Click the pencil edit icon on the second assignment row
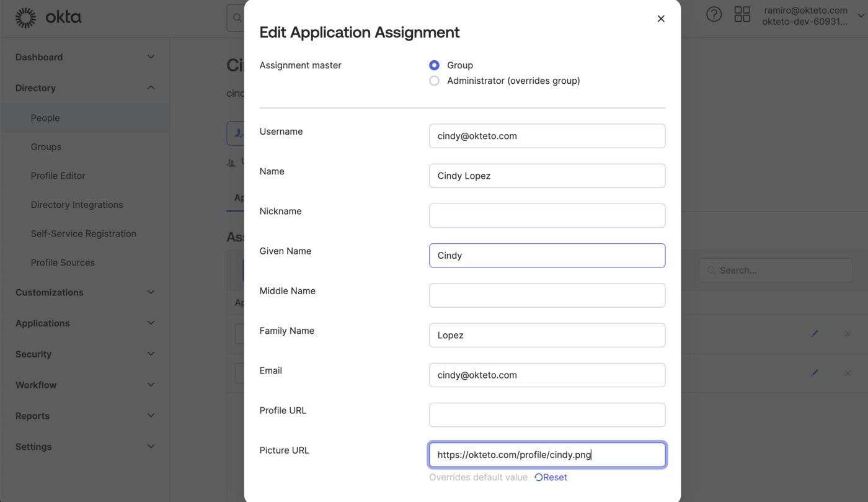 814,373
